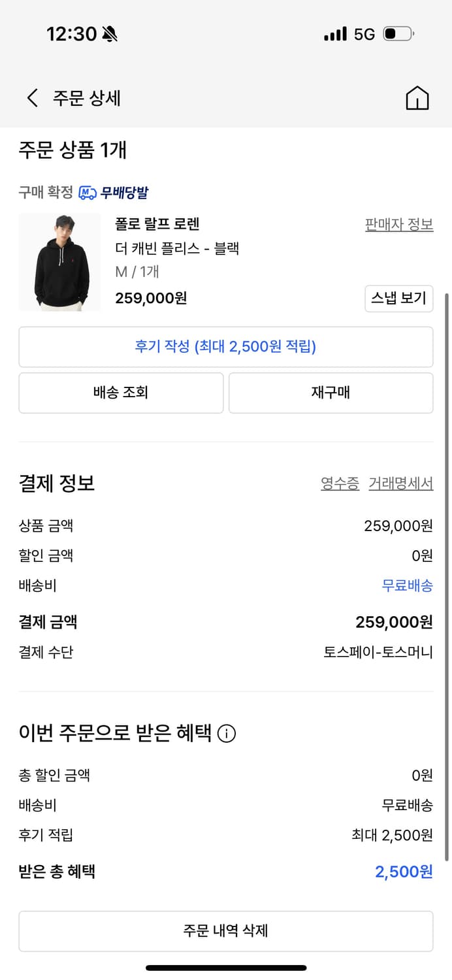Repurchase the item via 재구매 button

pos(330,393)
